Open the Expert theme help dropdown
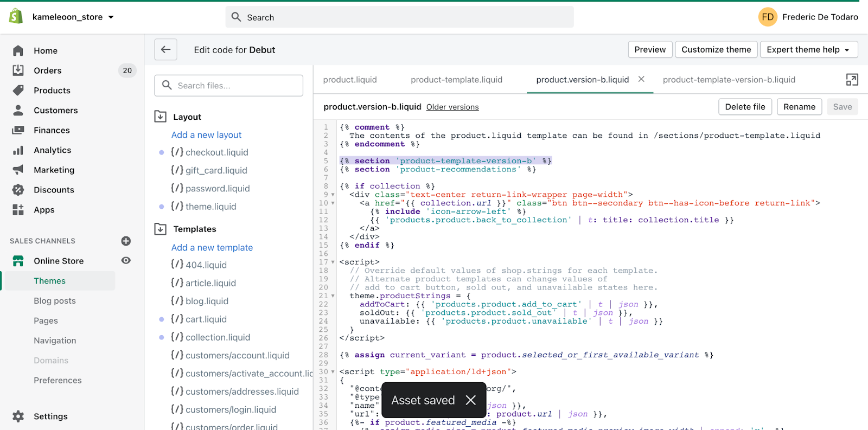 (x=808, y=49)
